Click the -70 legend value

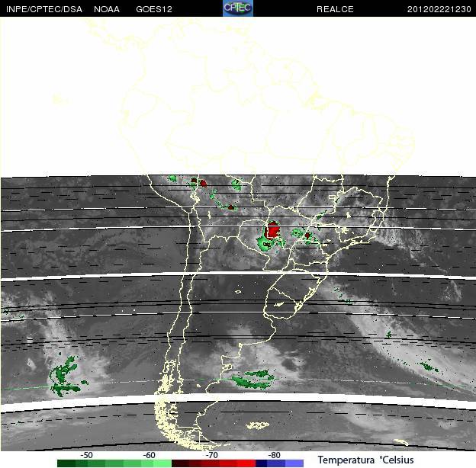click(211, 455)
